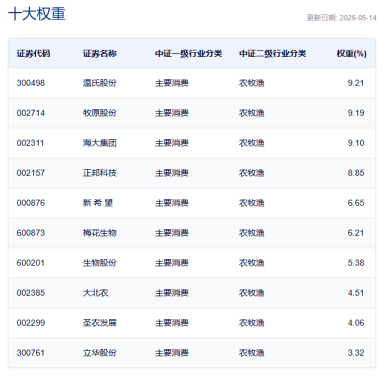Click 农牧渔 in the 温氏股份 row
This screenshot has width=384, height=376.
click(x=251, y=83)
